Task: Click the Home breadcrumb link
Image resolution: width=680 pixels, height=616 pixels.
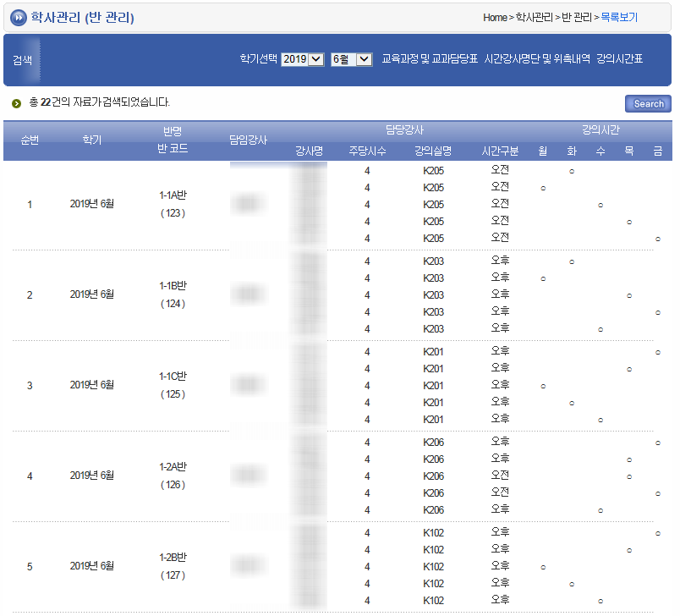Action: (495, 17)
